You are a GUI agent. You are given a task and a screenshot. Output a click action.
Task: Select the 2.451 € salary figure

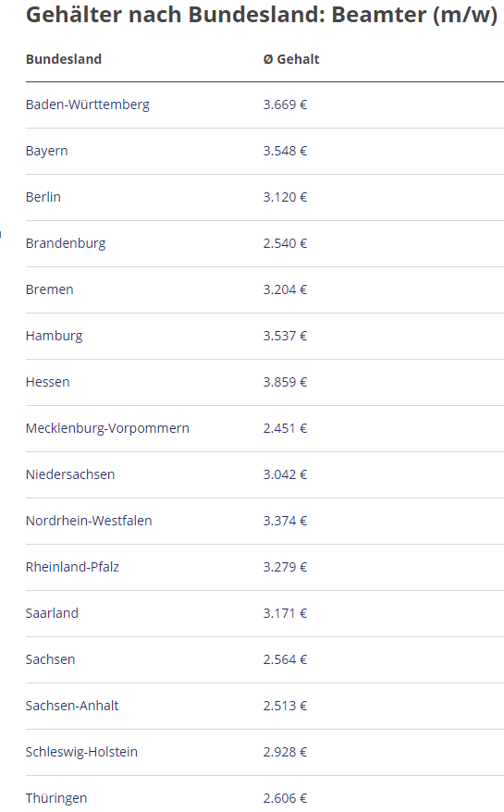tap(285, 428)
